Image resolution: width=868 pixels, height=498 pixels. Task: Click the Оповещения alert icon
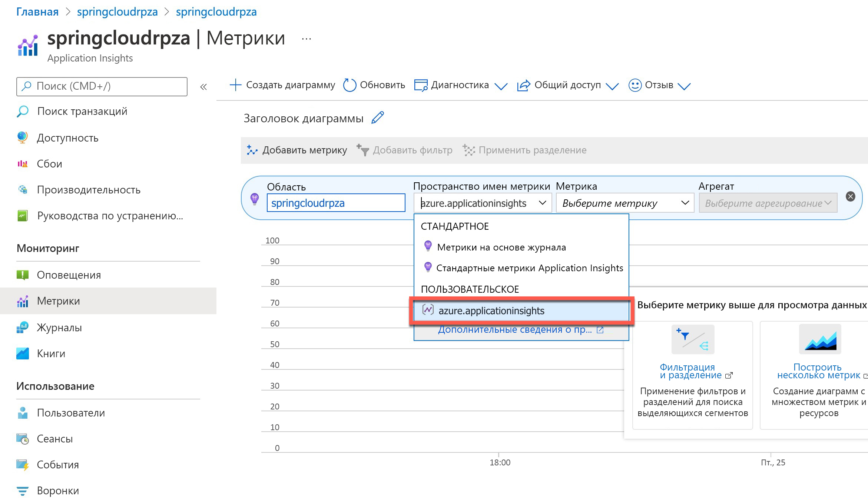pos(23,275)
